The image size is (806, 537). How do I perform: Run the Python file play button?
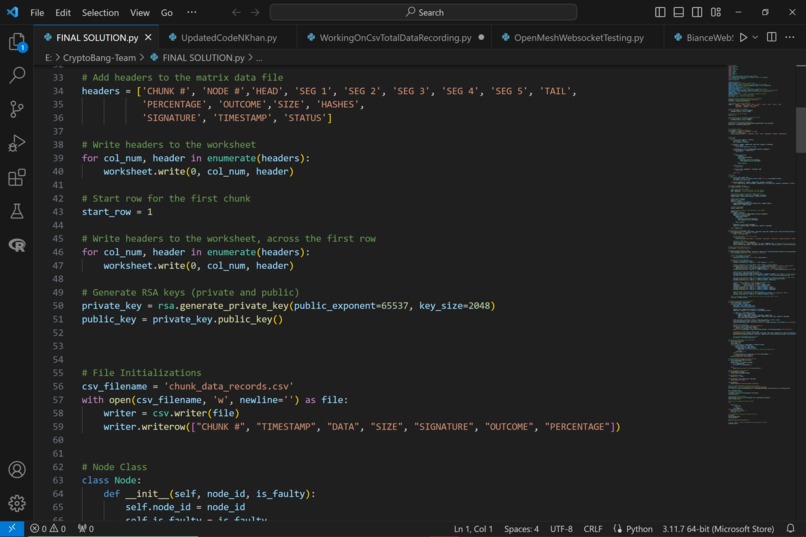(x=743, y=37)
